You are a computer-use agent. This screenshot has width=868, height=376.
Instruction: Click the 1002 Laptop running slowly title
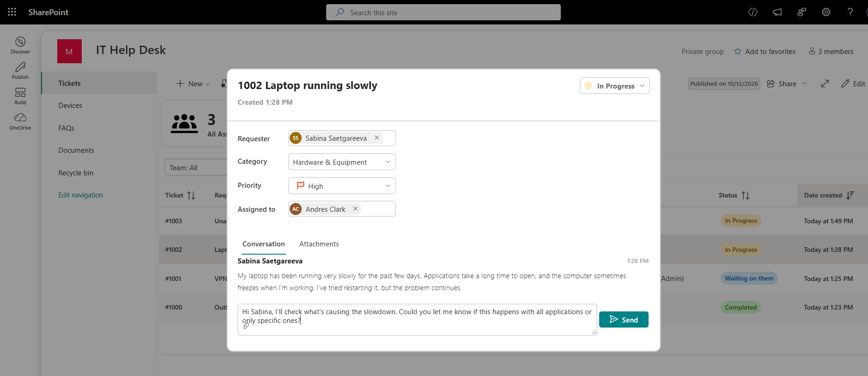[x=308, y=85]
